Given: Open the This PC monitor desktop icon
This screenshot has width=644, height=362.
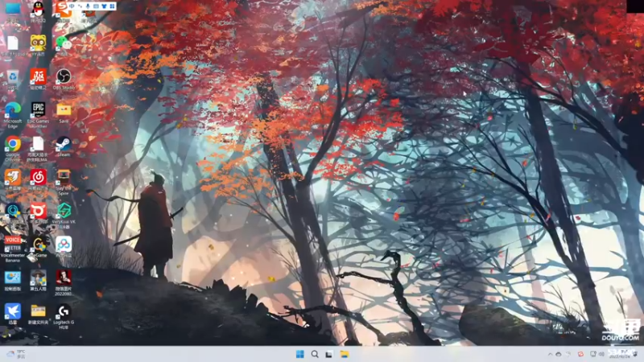Looking at the screenshot, I should tap(13, 10).
